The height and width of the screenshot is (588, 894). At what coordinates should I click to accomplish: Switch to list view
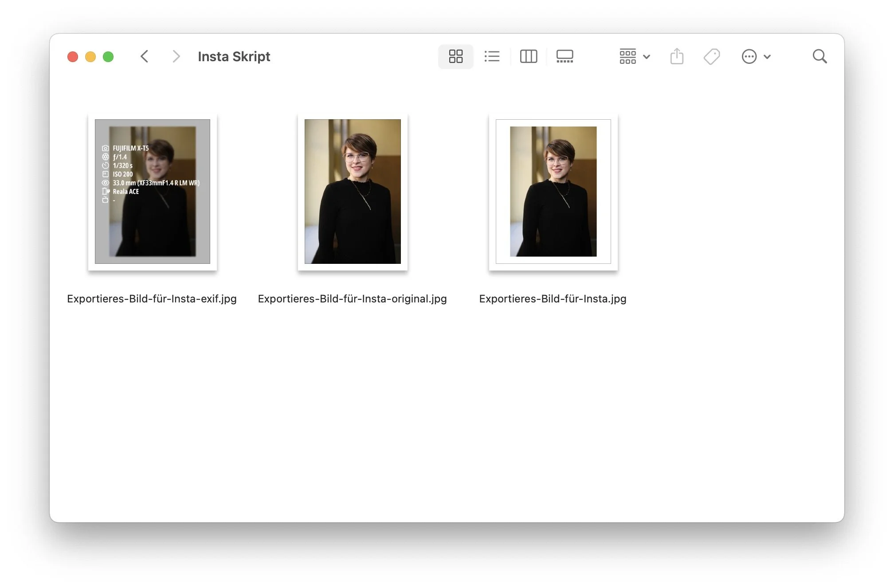pos(492,57)
